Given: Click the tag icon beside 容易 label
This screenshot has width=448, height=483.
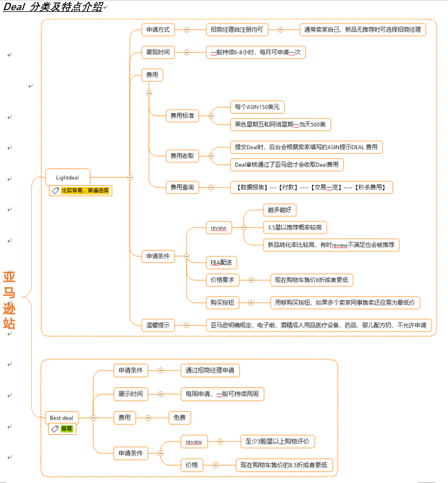Looking at the screenshot, I should click(55, 429).
